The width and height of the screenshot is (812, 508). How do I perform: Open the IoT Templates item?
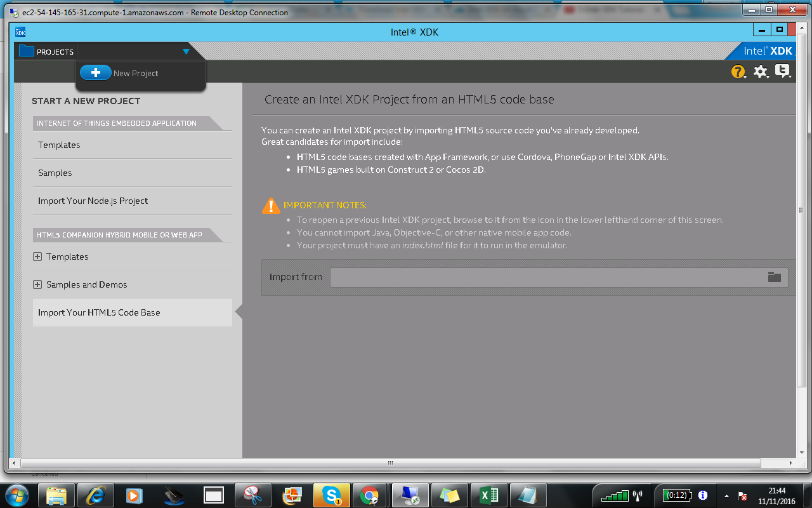pyautogui.click(x=59, y=145)
